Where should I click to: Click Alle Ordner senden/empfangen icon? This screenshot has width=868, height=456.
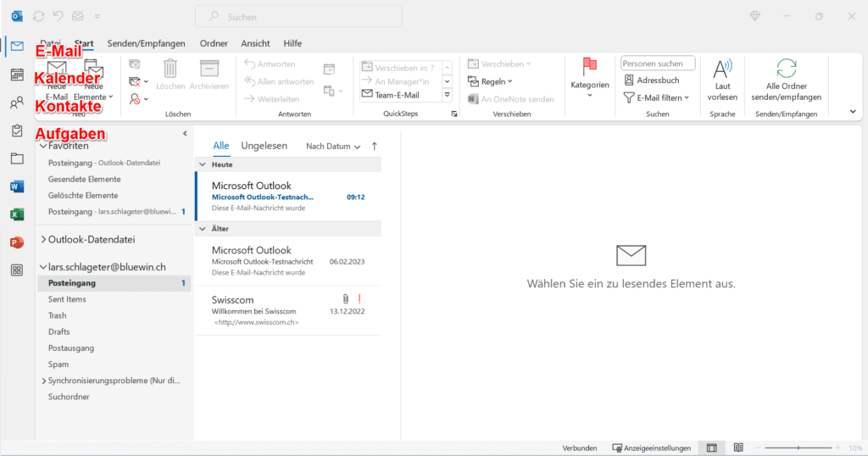click(x=786, y=69)
